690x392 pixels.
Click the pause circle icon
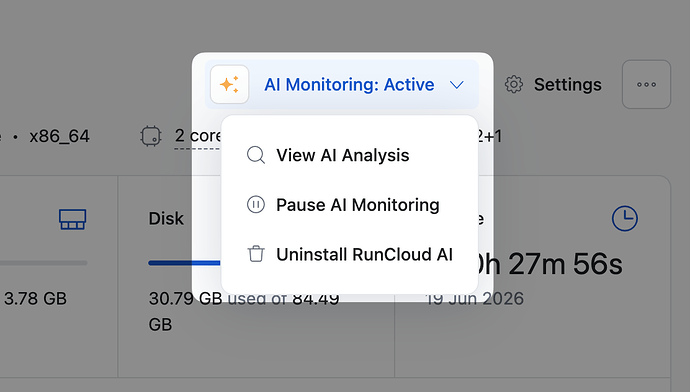[x=256, y=205]
